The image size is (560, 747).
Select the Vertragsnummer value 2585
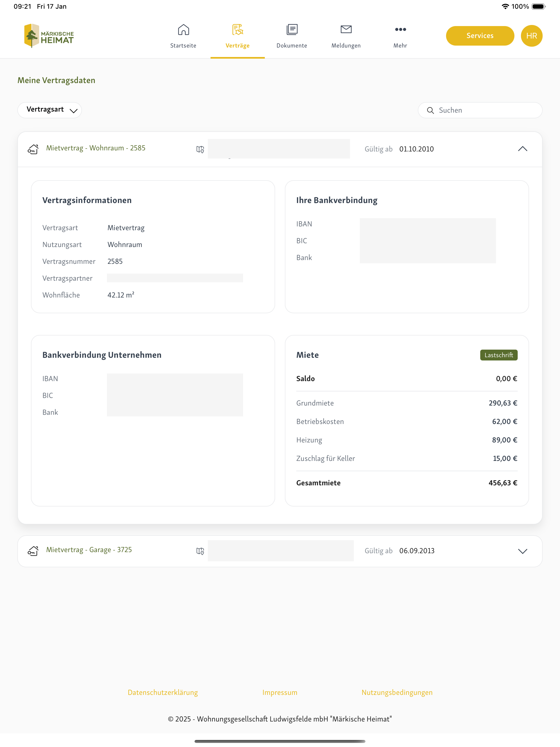coord(115,261)
